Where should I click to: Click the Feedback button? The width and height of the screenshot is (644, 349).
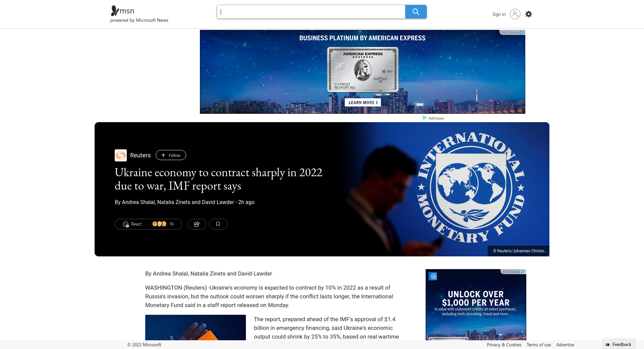click(x=619, y=344)
